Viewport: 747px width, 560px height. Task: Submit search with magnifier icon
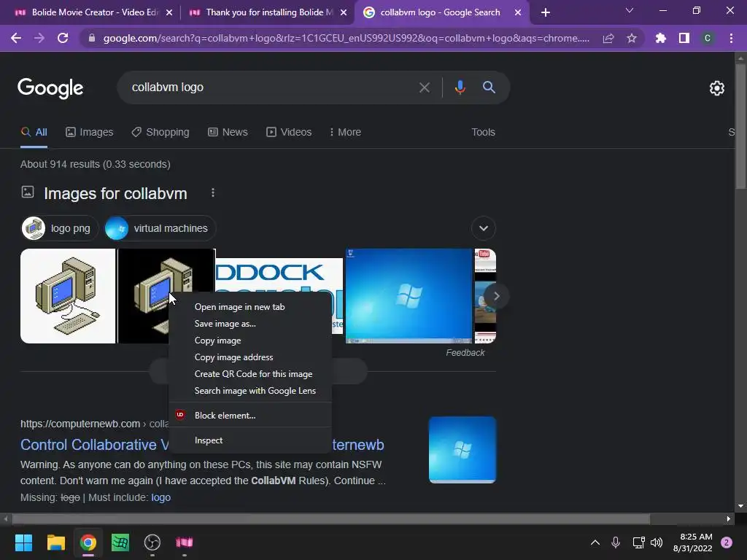(x=489, y=87)
